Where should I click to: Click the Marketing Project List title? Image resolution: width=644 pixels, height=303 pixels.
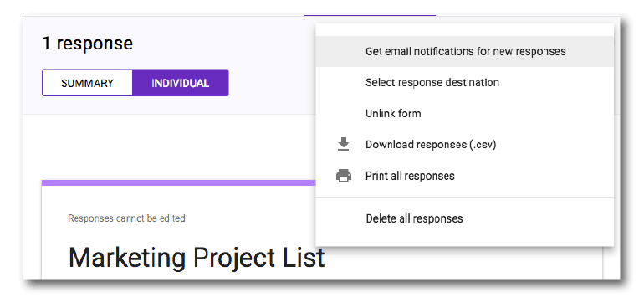(x=197, y=258)
